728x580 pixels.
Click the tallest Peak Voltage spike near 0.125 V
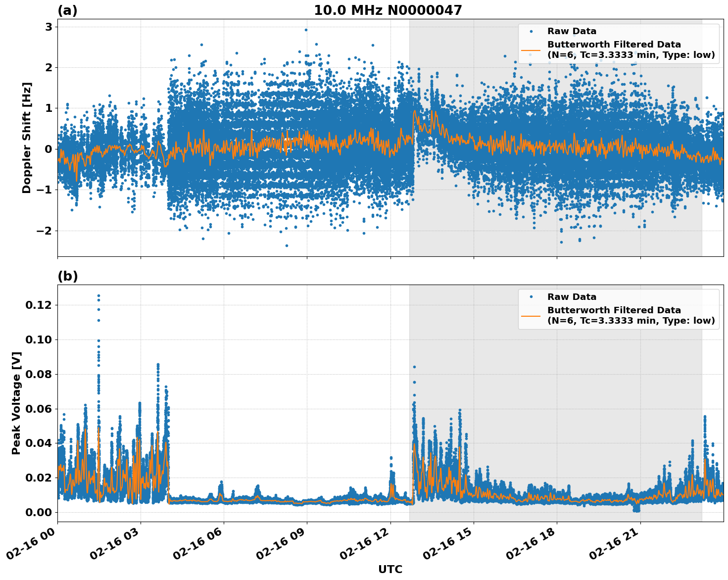(x=98, y=294)
